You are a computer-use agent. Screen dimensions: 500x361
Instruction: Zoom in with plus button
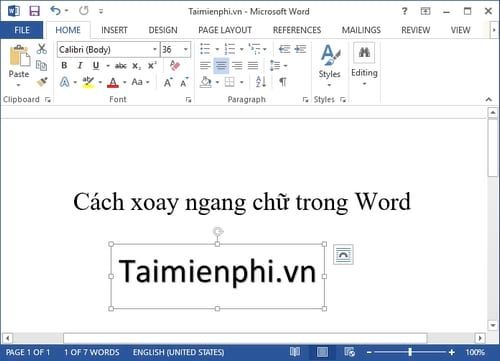coord(451,352)
